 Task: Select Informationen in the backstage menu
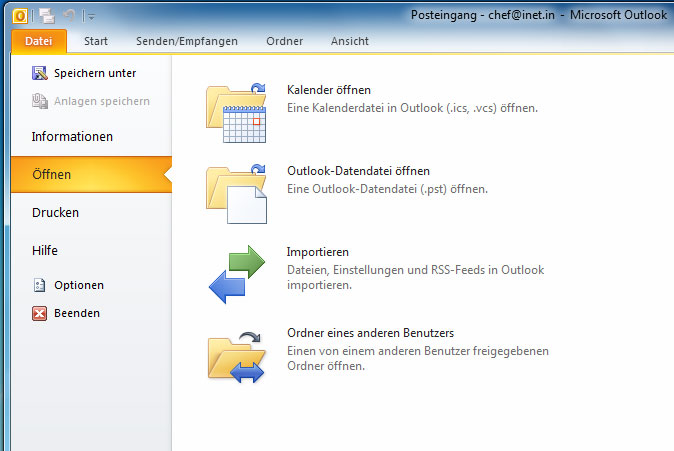[72, 136]
